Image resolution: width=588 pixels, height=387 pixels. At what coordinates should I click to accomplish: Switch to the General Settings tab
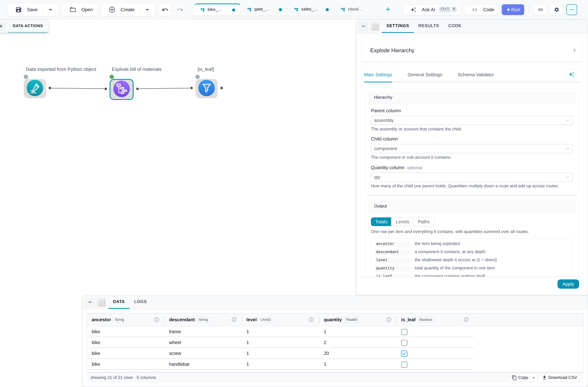click(x=425, y=75)
